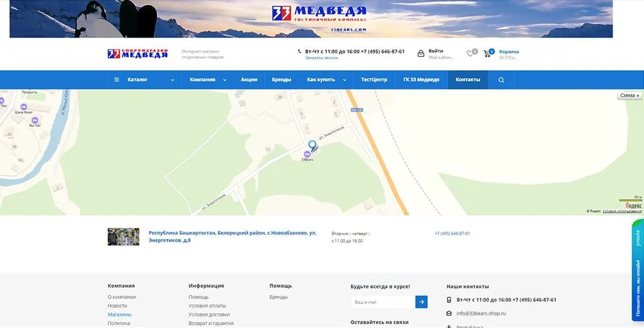Click the 33 Медведя store logo

(x=137, y=54)
